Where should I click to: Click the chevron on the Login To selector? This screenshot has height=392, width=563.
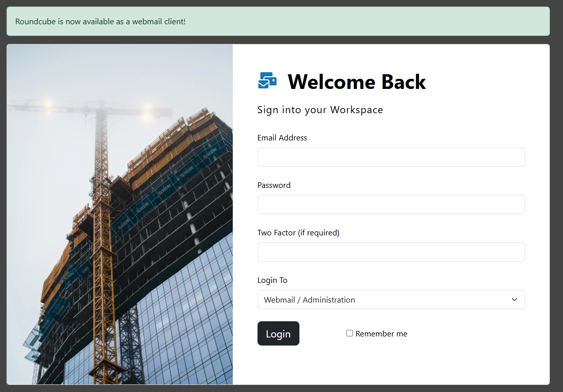click(x=515, y=300)
